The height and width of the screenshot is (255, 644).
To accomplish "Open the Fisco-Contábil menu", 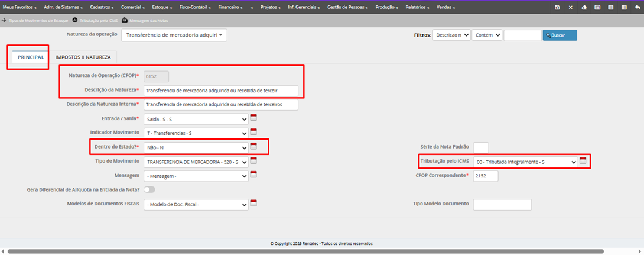I will (193, 7).
